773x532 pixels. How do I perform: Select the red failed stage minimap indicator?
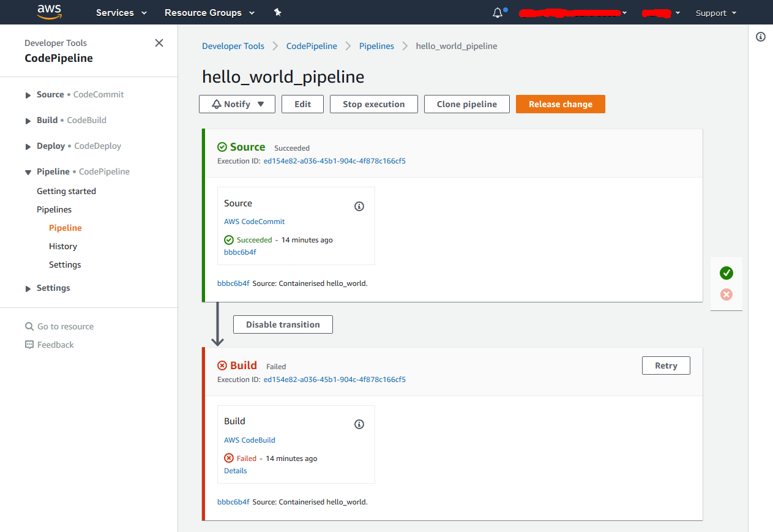726,294
